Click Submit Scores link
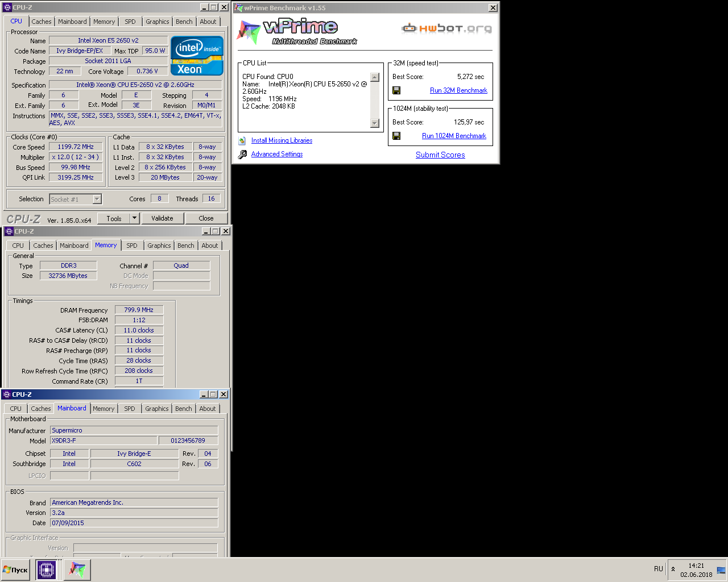The width and height of the screenshot is (728, 582). [440, 155]
